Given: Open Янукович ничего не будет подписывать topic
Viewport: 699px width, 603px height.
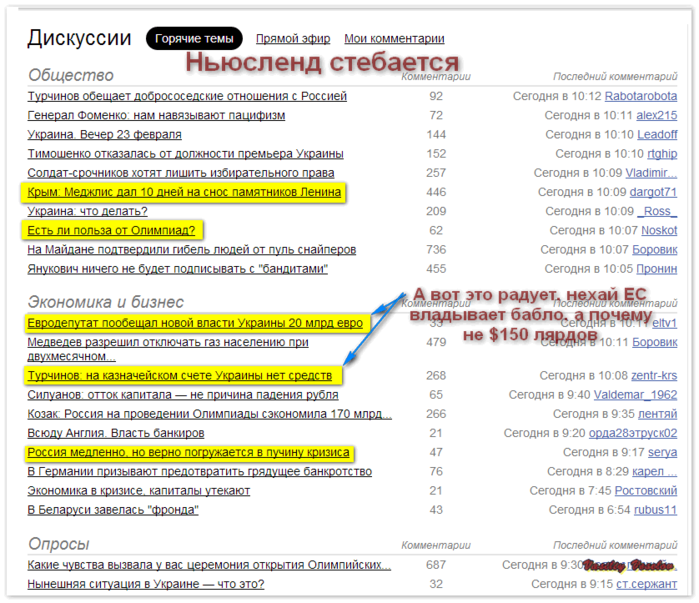Looking at the screenshot, I should coord(177,269).
